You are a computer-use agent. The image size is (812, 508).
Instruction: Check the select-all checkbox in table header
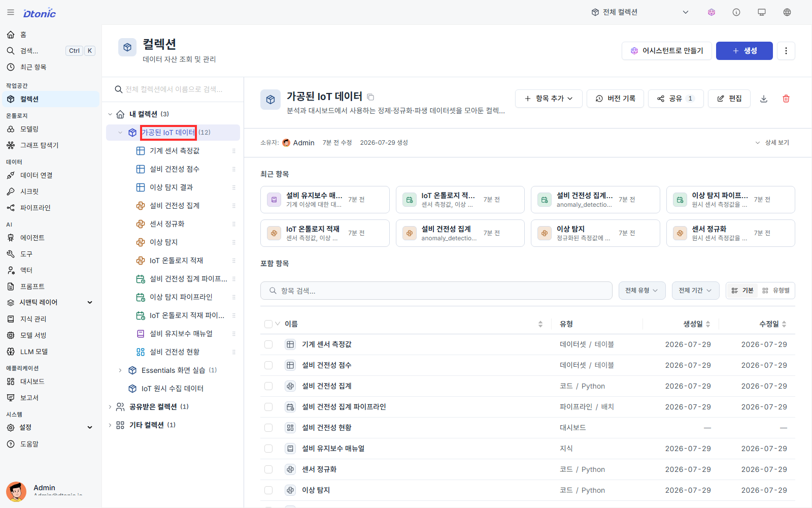pyautogui.click(x=268, y=324)
